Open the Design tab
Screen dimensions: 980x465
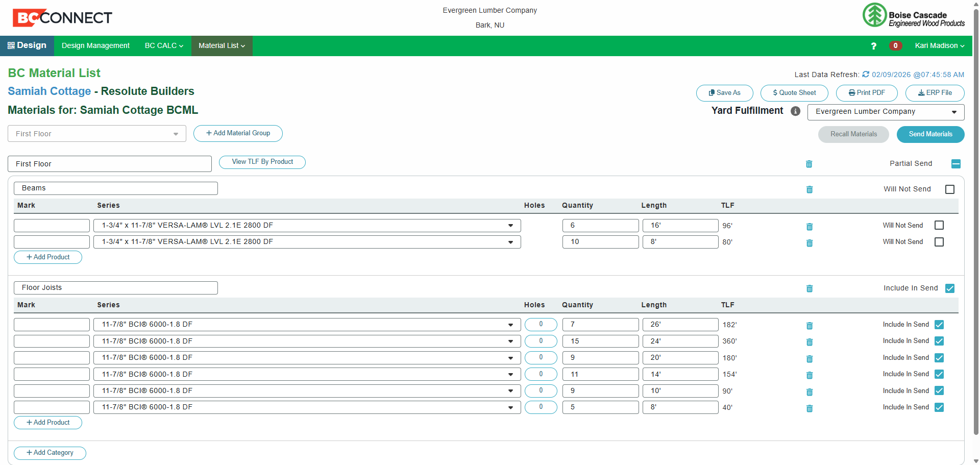pyautogui.click(x=27, y=45)
